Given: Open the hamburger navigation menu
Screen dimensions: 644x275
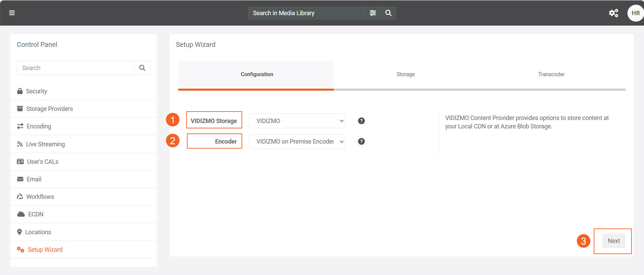Looking at the screenshot, I should [12, 13].
